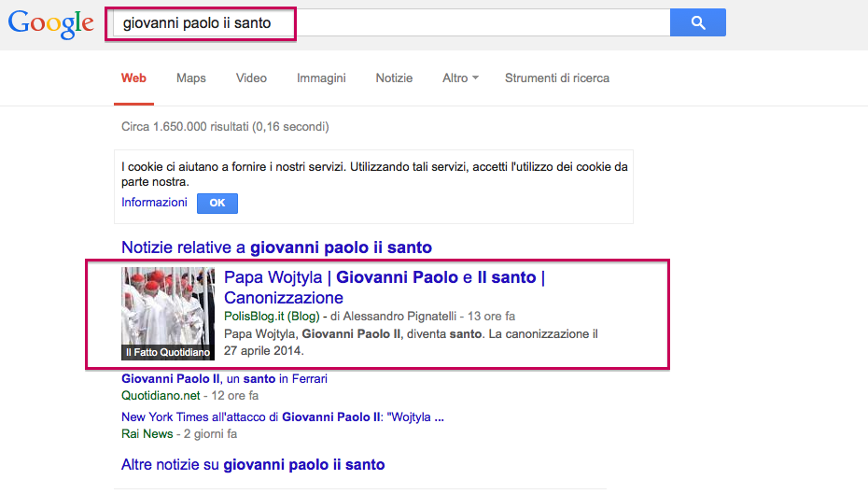Open Papa Wojtyla Canonizzazione headline link
The image size is (868, 494).
385,288
